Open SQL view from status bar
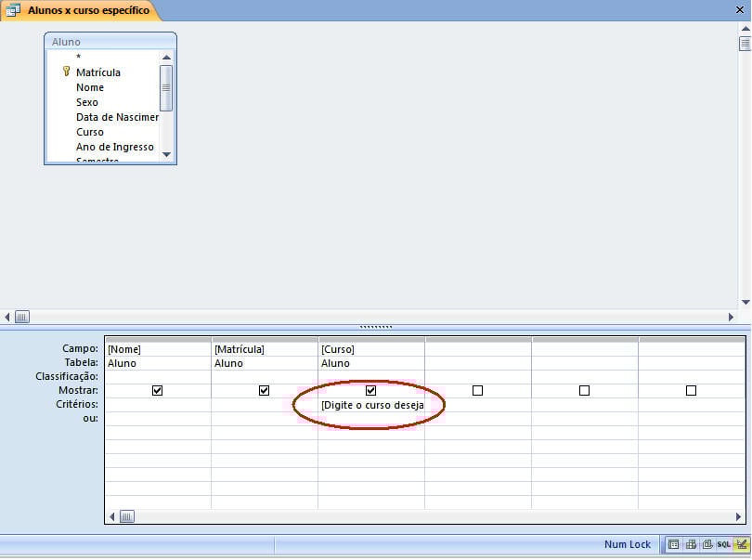The height and width of the screenshot is (560, 752). pyautogui.click(x=724, y=544)
